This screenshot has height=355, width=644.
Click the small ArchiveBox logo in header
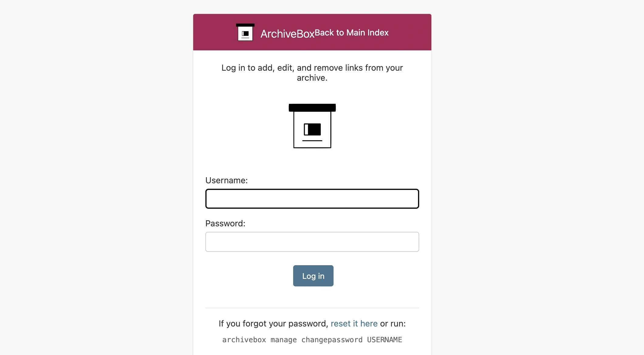245,32
